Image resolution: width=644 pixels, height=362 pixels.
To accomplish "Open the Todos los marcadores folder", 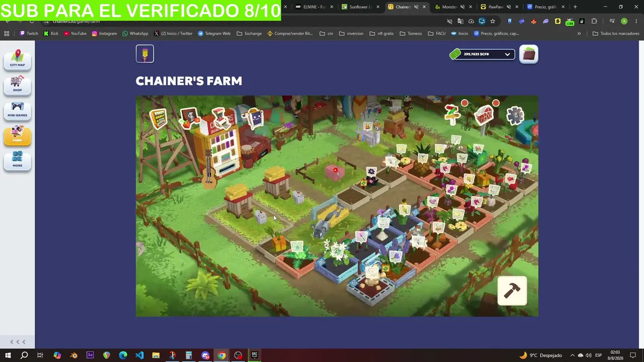I will point(616,34).
